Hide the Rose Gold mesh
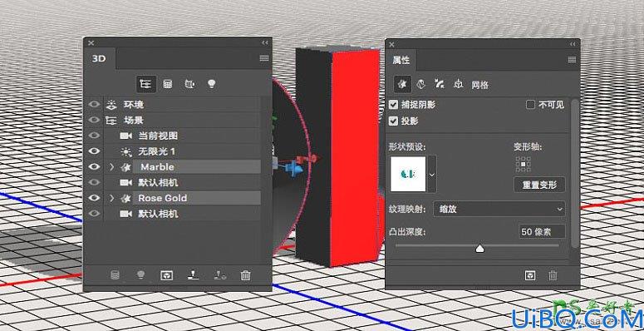Viewport: 644px width, 331px height. click(x=95, y=198)
